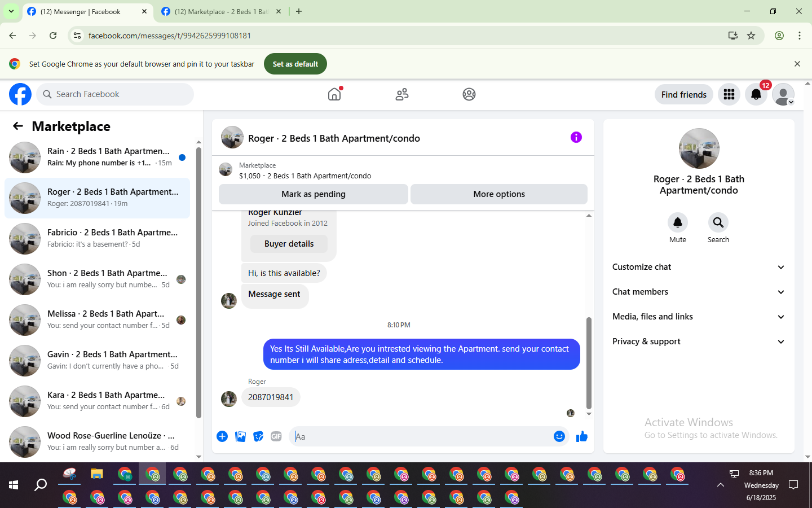Open the Windows Start menu

click(x=14, y=485)
